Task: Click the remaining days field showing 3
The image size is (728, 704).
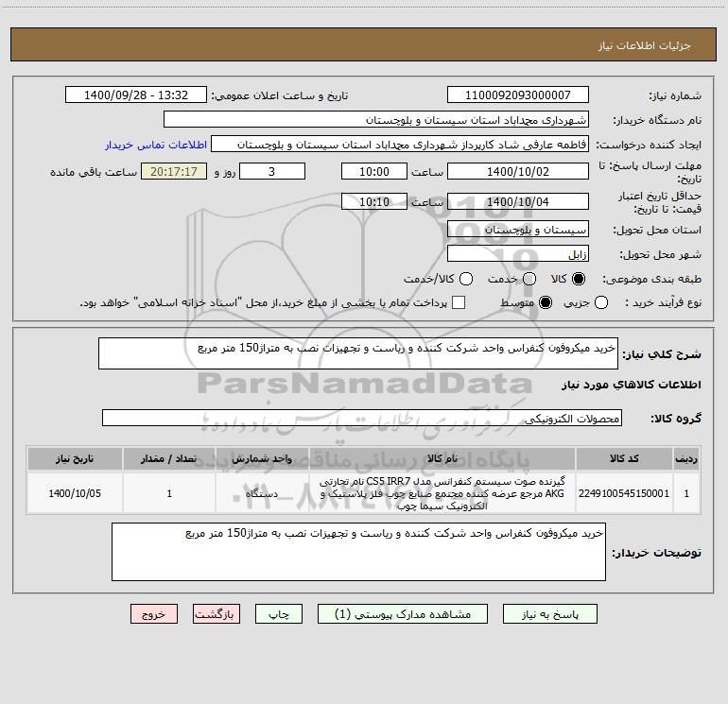Action: coord(272,171)
